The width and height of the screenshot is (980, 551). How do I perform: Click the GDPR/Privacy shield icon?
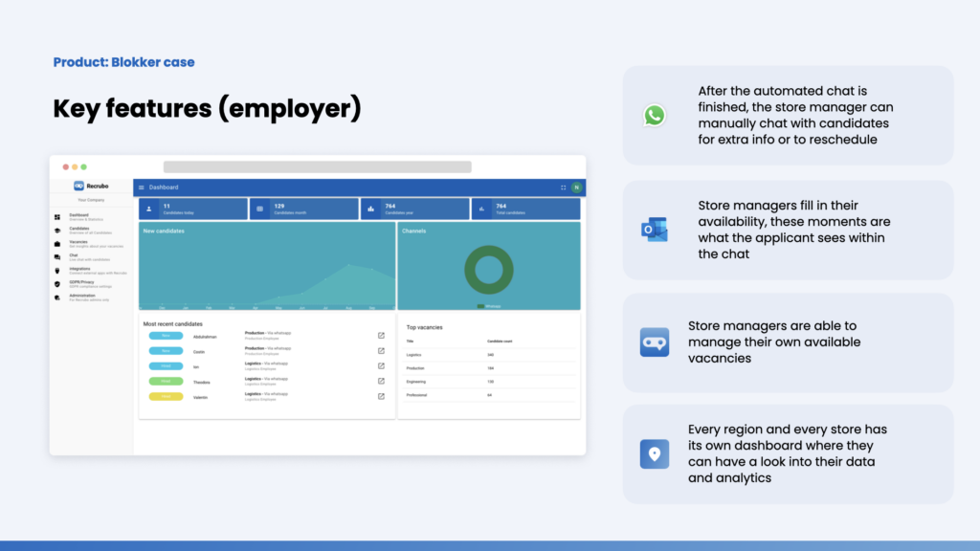[57, 284]
